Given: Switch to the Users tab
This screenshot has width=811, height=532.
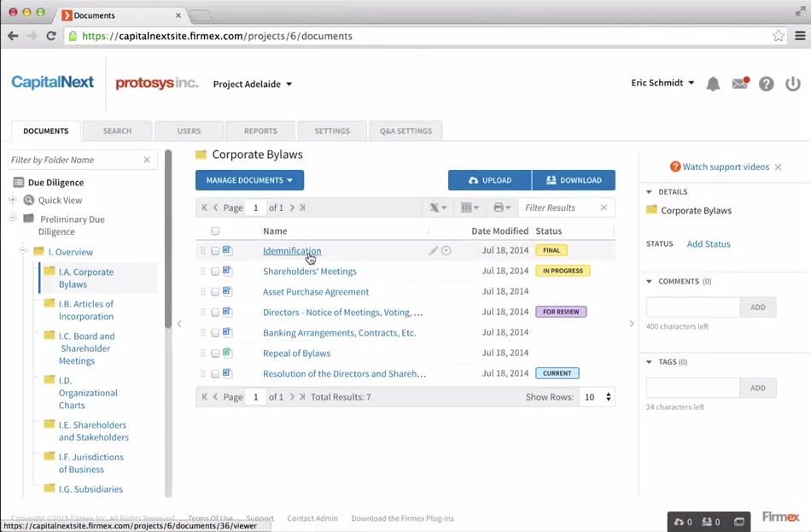Looking at the screenshot, I should (x=189, y=131).
